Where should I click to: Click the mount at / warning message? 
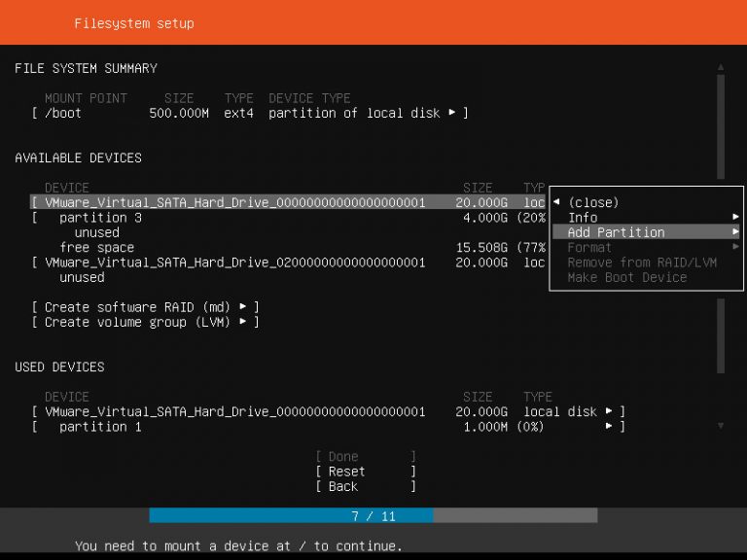point(238,545)
